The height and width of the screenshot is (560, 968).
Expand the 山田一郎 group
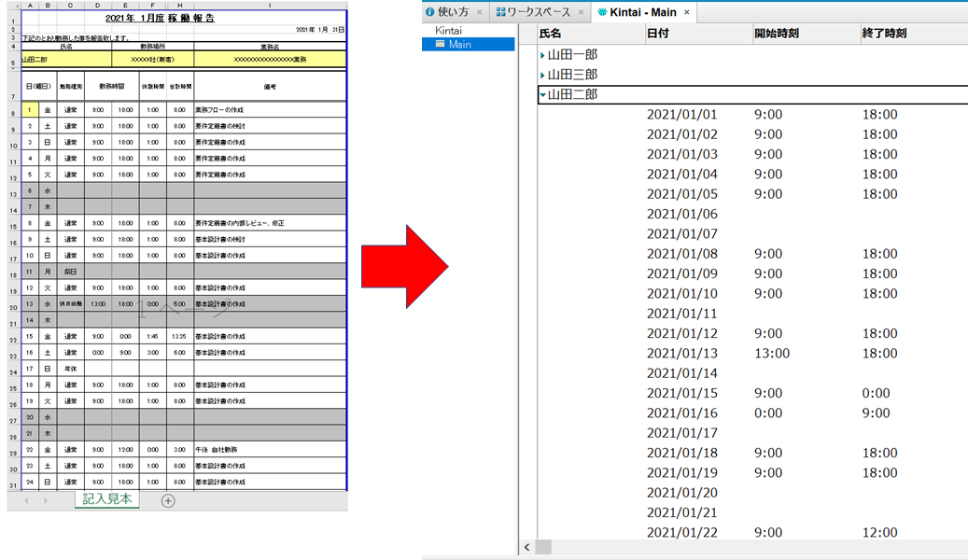[x=542, y=55]
